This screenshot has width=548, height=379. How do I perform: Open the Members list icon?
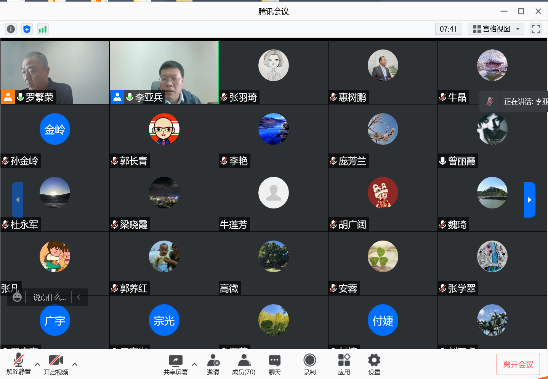[x=244, y=364]
